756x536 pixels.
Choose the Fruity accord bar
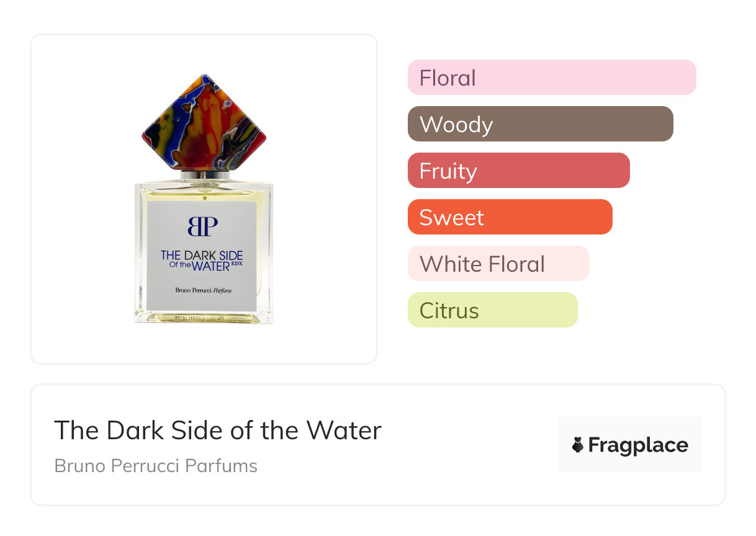point(518,171)
